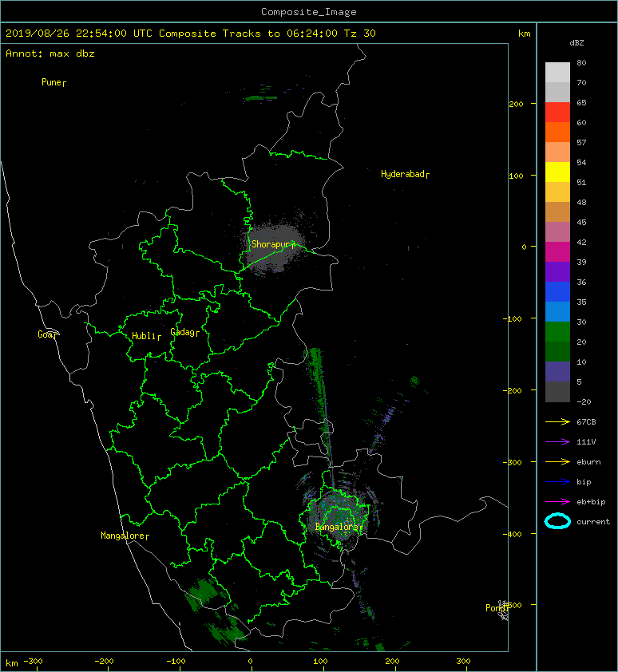Click the dark green 20 dBZ swatch
The image size is (618, 672).
tap(557, 351)
